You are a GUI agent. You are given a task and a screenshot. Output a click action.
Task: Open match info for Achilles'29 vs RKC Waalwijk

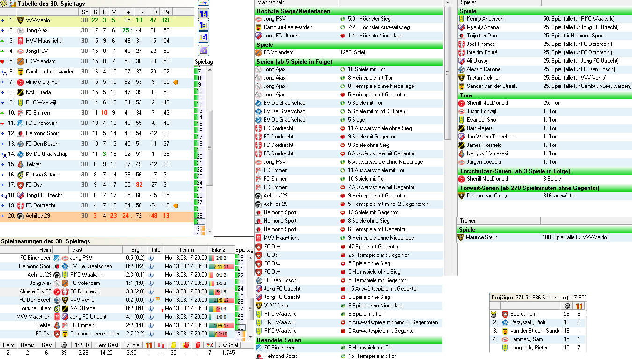coord(151,275)
